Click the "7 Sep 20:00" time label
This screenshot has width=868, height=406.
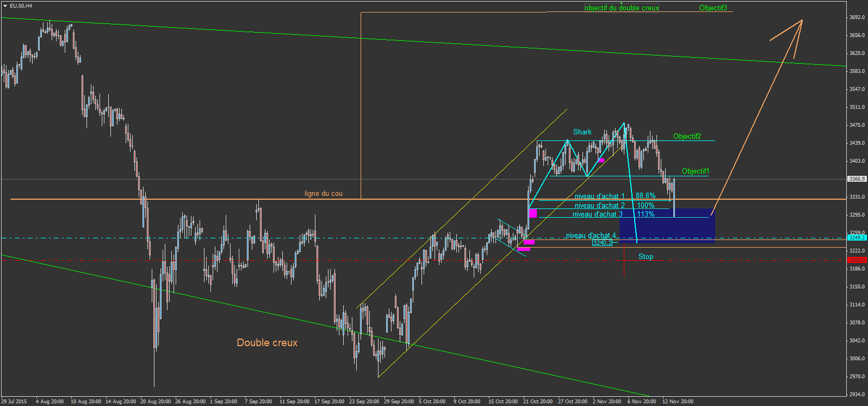pos(259,402)
